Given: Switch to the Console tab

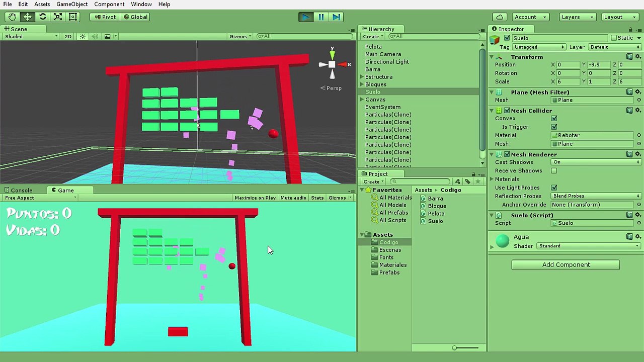Looking at the screenshot, I should pos(18,191).
